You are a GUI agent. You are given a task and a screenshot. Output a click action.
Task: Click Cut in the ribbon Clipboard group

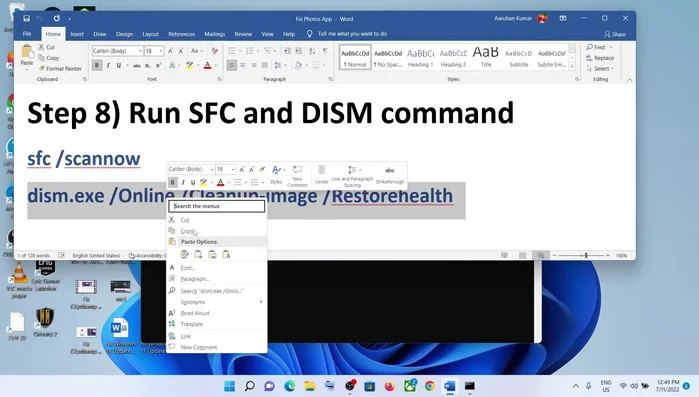click(46, 47)
